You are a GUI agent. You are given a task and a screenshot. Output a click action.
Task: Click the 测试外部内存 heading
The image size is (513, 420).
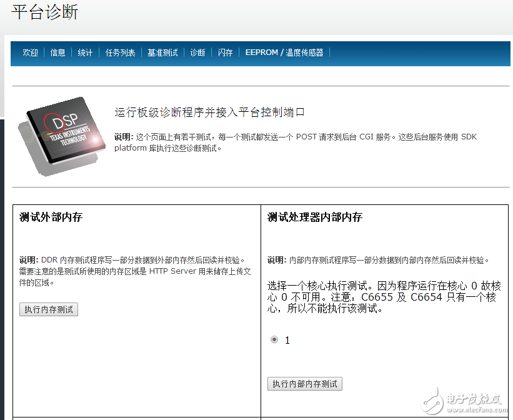coord(51,217)
